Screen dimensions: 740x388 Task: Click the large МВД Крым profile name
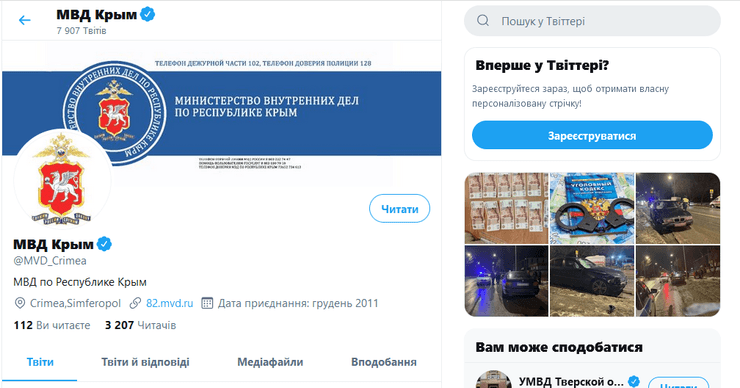(53, 244)
